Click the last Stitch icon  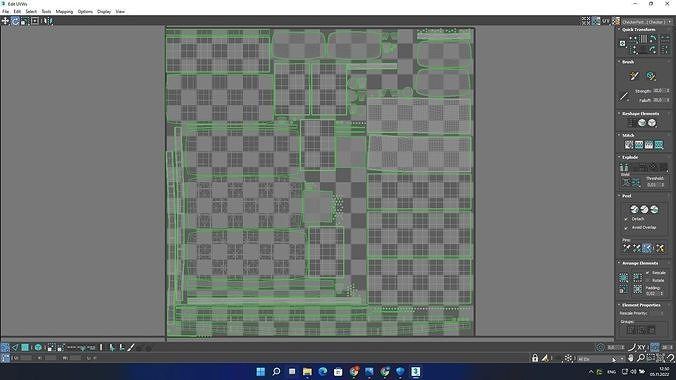[659, 145]
